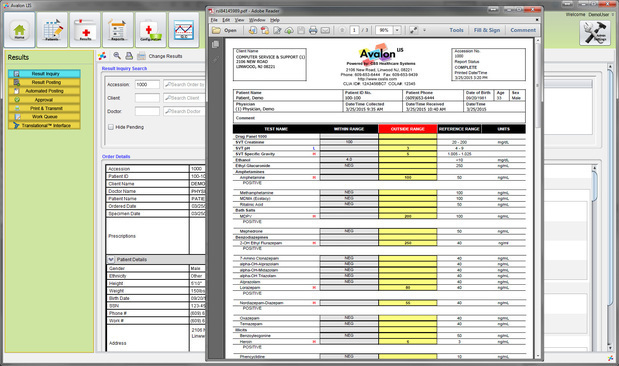Select Work Queue in Results sidebar
Image resolution: width=619 pixels, height=366 pixels.
point(44,117)
